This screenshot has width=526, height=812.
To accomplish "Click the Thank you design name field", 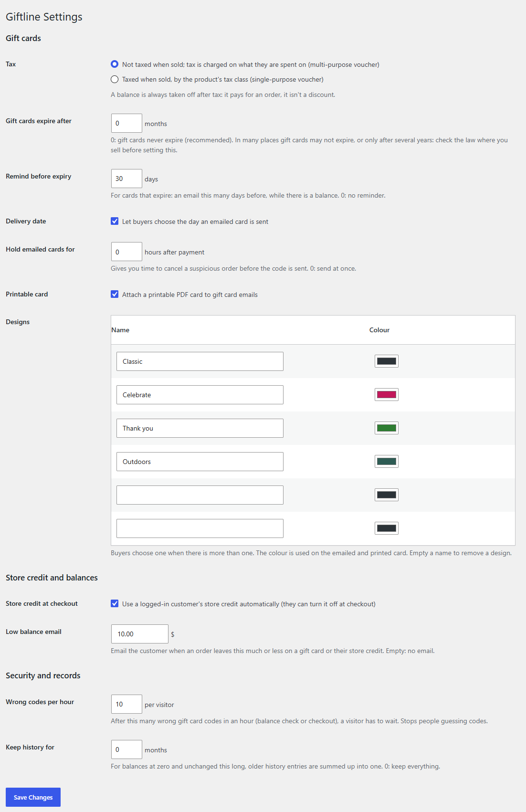I will point(200,428).
